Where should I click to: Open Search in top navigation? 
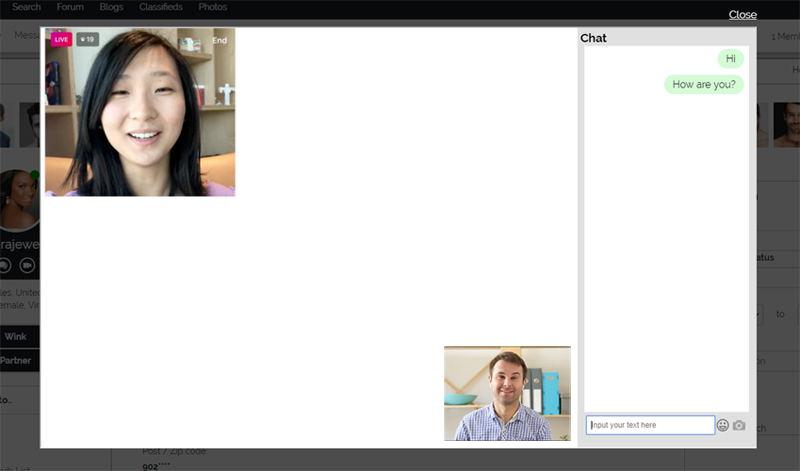(27, 7)
